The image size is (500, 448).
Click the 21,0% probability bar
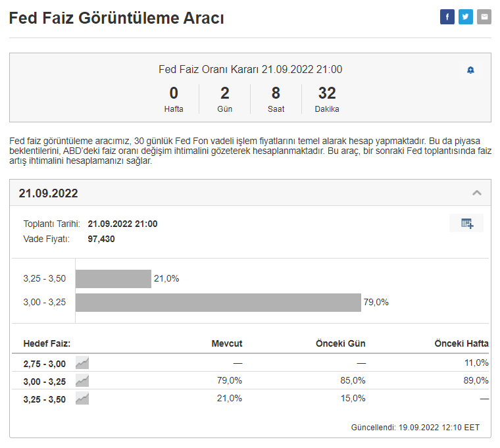113,279
